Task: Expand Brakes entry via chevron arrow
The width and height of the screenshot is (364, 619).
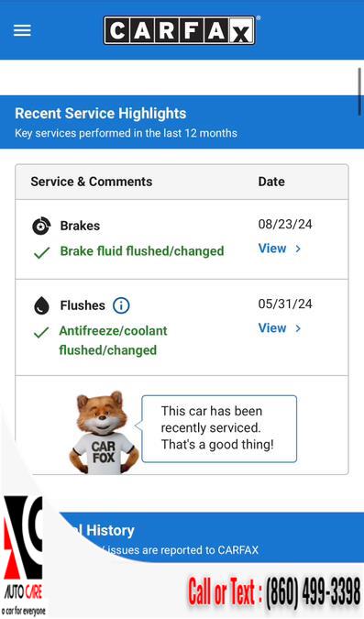Action: (x=298, y=249)
